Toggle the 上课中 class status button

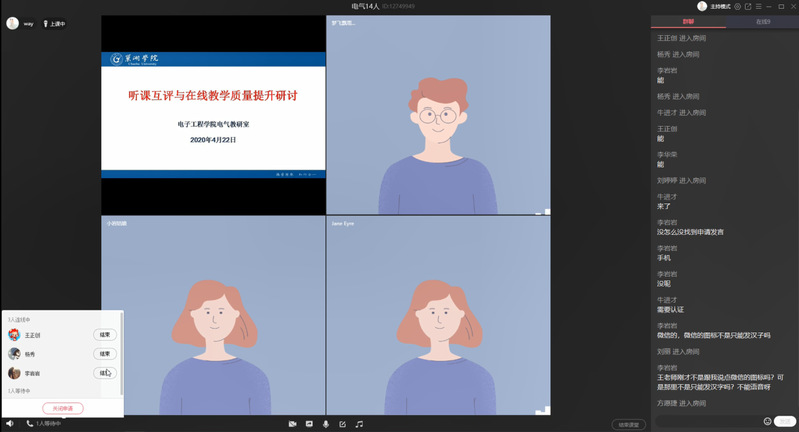tap(54, 23)
